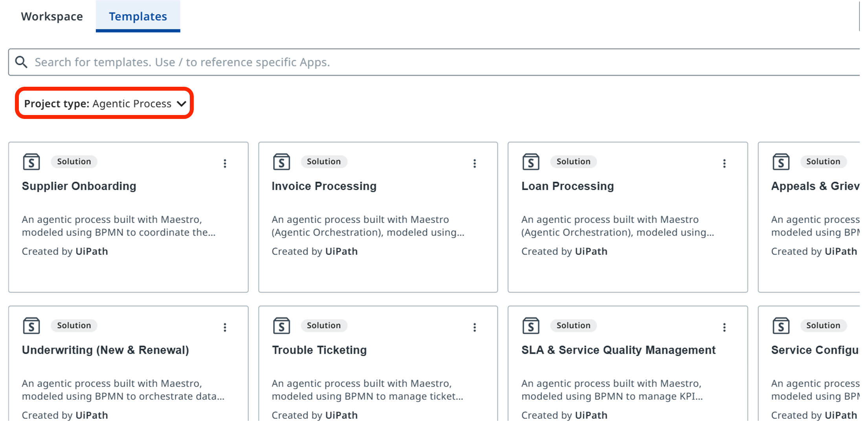This screenshot has height=422, width=868.
Task: Click the Solution badge on Appeals & Griev
Action: pos(823,162)
